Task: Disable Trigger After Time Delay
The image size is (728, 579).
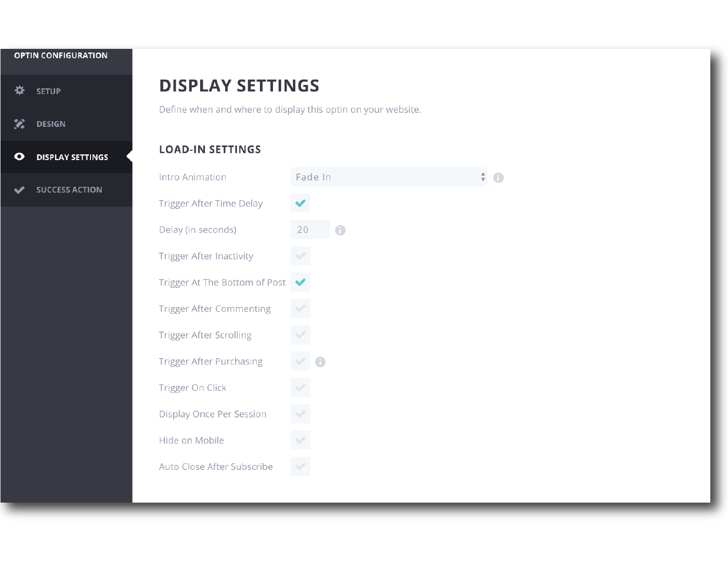Action: pos(300,203)
